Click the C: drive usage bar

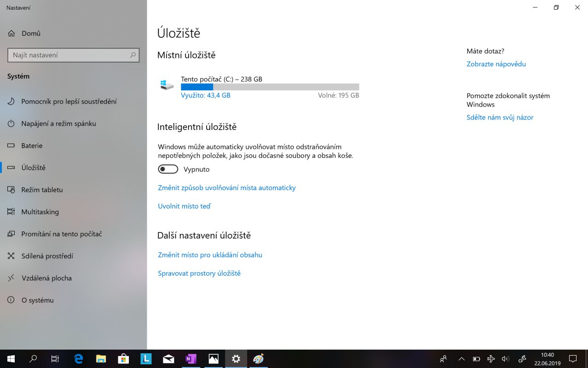tap(270, 87)
